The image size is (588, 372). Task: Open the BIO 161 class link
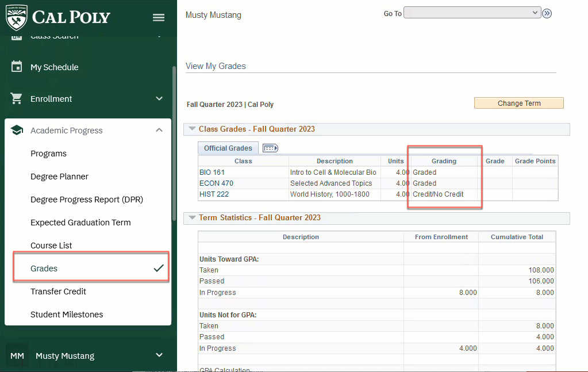tap(212, 172)
